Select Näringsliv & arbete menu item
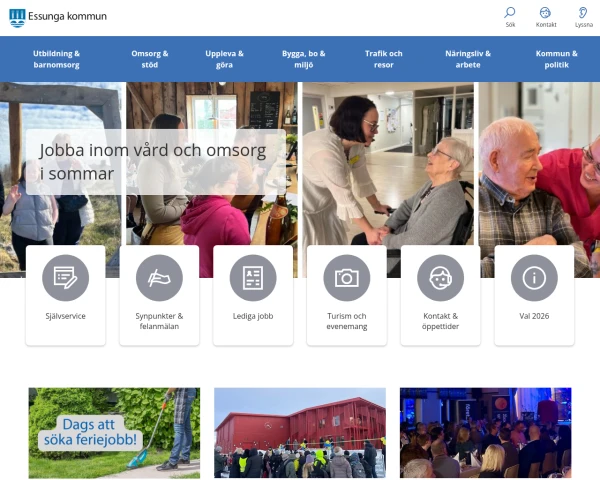This screenshot has height=480, width=600. [468, 59]
